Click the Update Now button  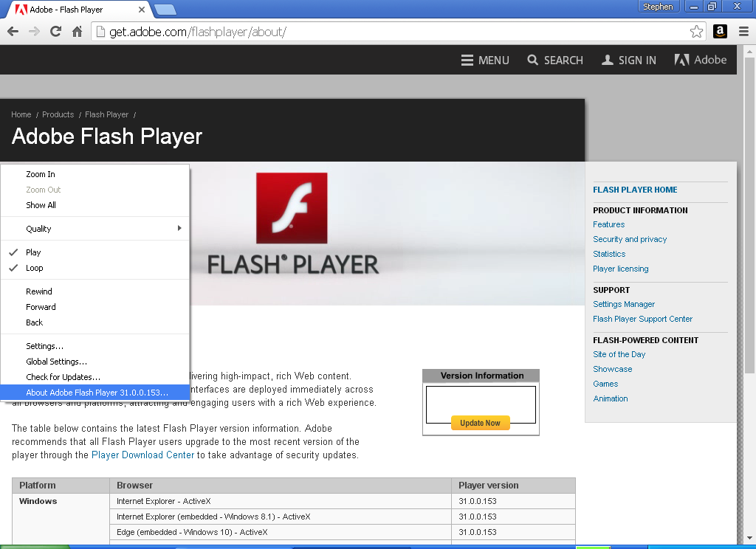click(480, 423)
